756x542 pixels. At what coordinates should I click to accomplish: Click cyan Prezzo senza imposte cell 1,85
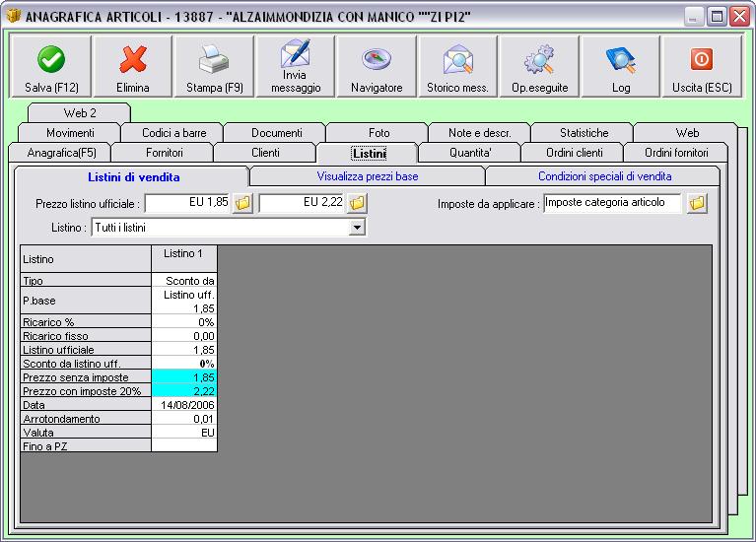pos(183,376)
